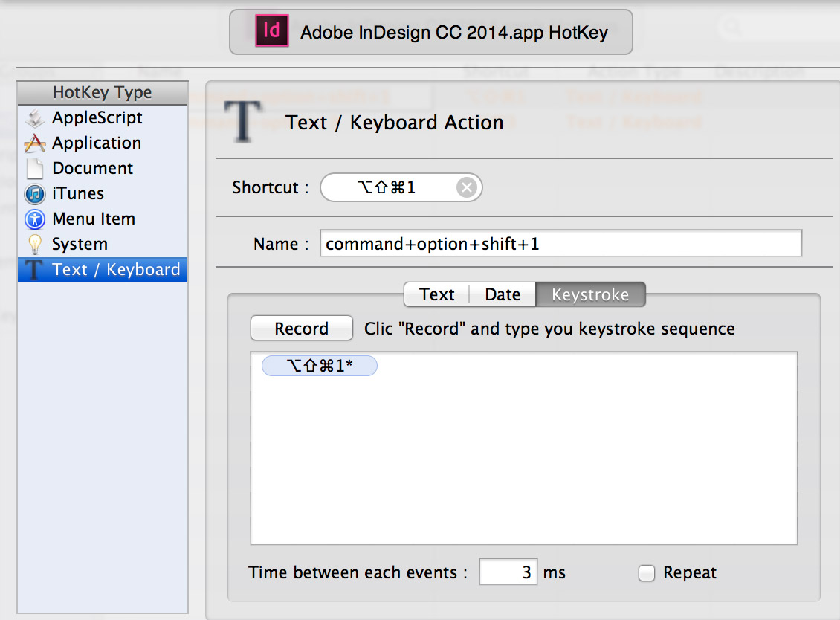Click the HotKey Type column header
840x620 pixels.
point(103,93)
